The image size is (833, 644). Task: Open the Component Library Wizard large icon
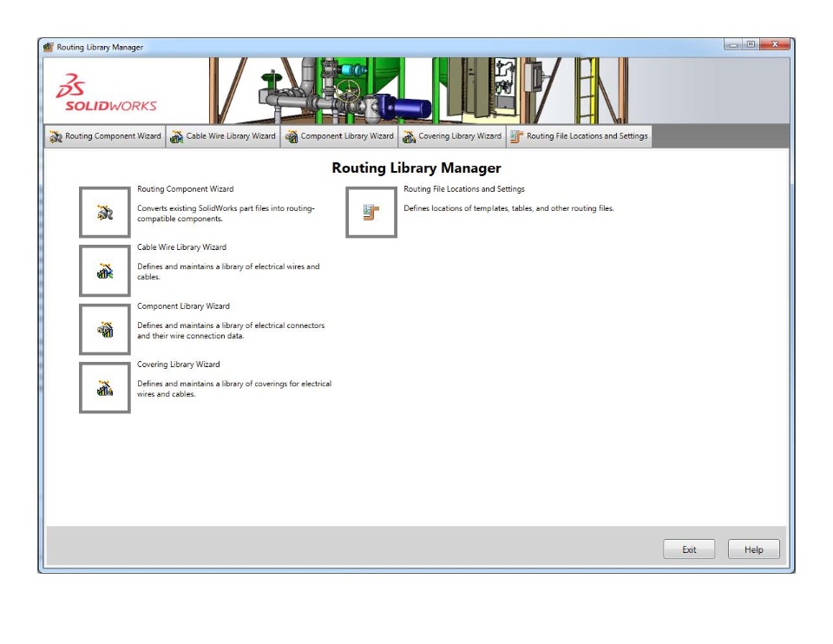coord(105,329)
